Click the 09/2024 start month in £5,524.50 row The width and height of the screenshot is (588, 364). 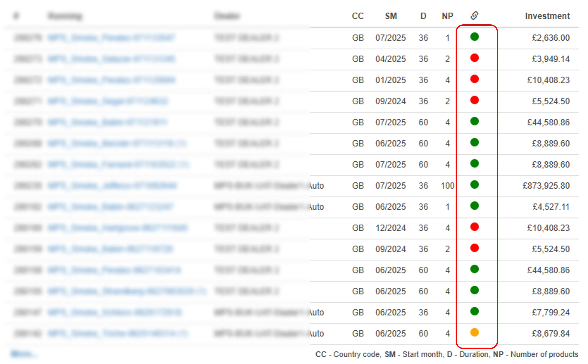click(390, 101)
